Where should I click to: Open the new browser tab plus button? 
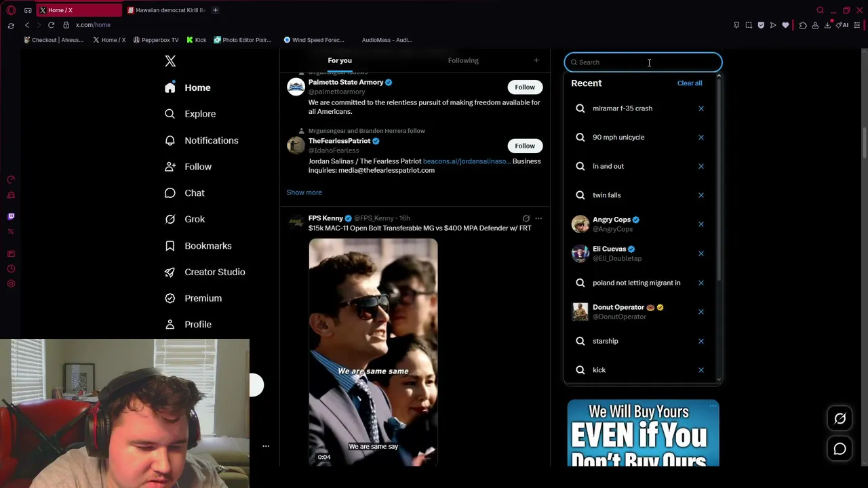click(215, 10)
